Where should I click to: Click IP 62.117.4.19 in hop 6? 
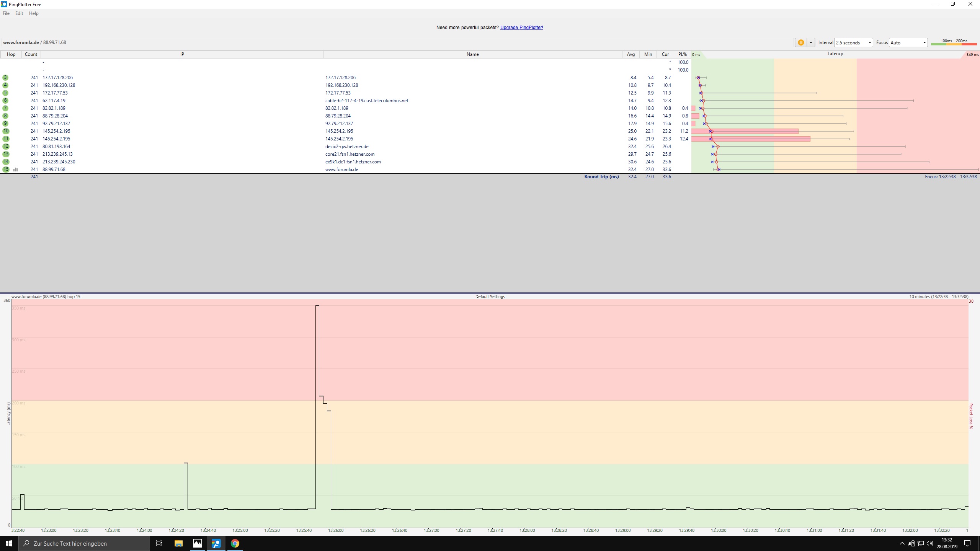coord(54,101)
